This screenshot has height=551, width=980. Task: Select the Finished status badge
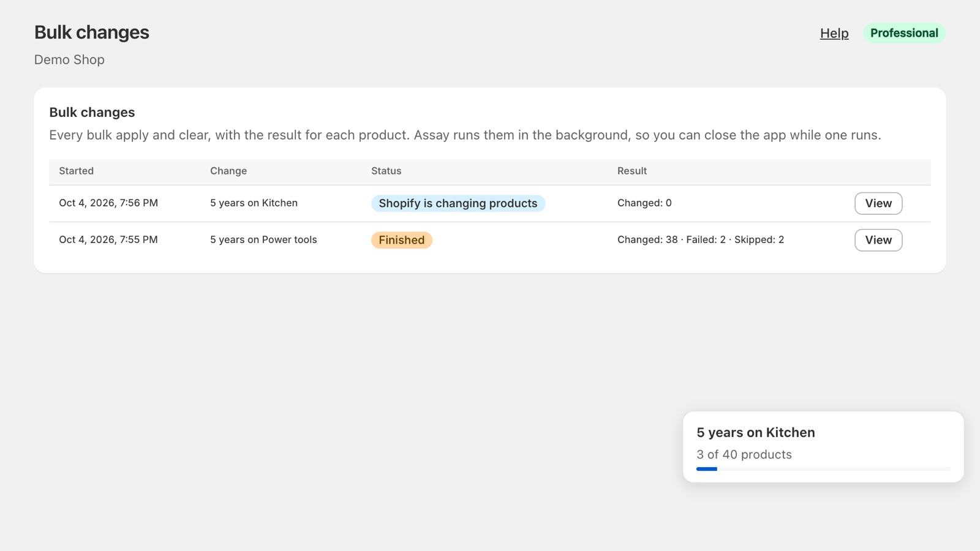tap(402, 240)
